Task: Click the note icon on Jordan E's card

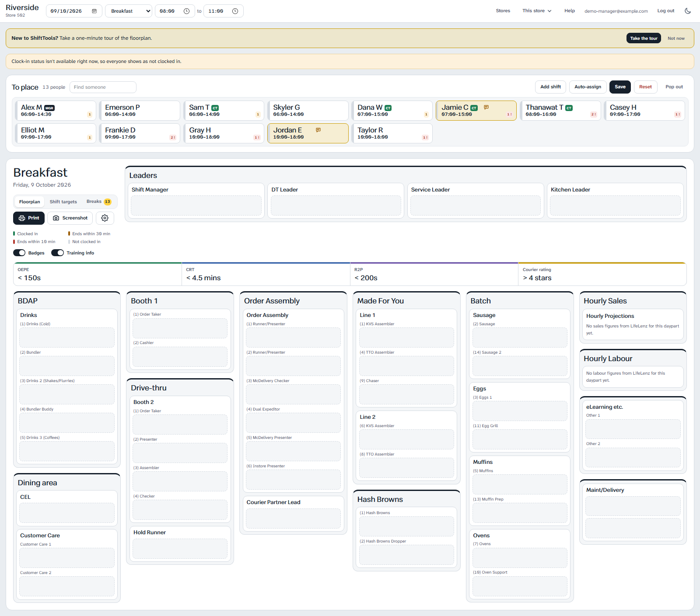Action: coord(318,130)
